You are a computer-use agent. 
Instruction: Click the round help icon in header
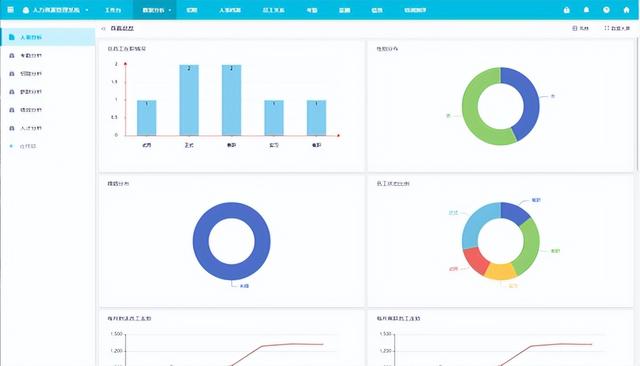pos(607,9)
